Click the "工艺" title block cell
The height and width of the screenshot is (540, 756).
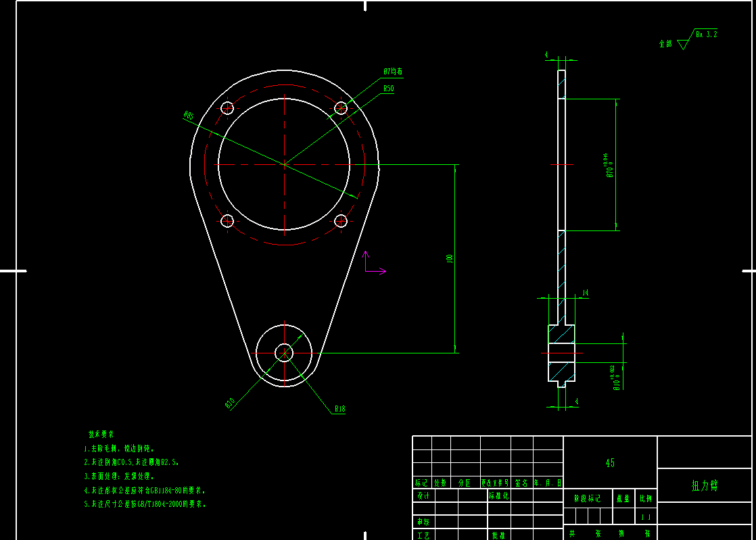click(x=423, y=535)
